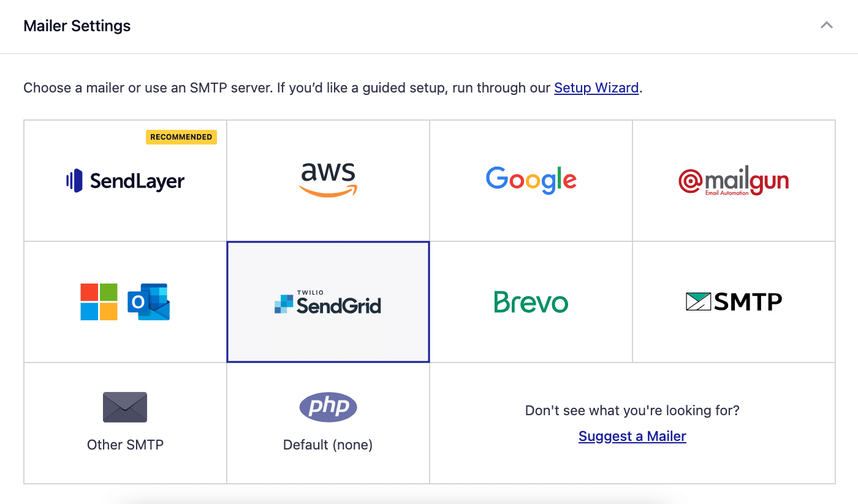Viewport: 858px width, 504px height.
Task: Choose the SMTP.com mailer tile
Action: point(733,301)
